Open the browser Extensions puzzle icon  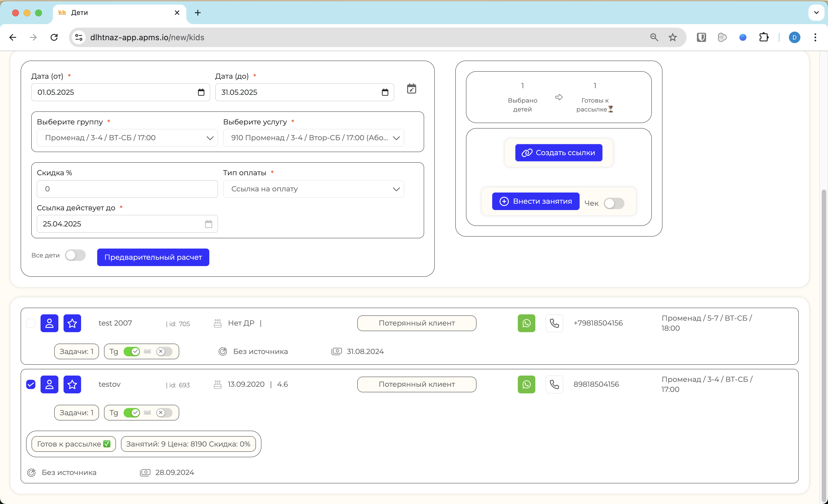tap(764, 37)
